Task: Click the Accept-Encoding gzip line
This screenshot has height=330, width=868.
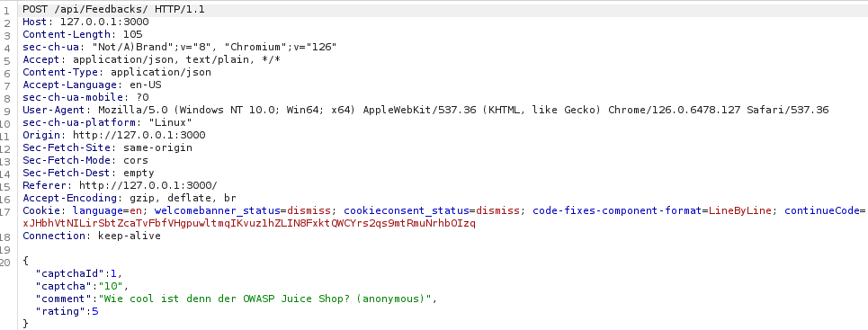Action: 130,199
